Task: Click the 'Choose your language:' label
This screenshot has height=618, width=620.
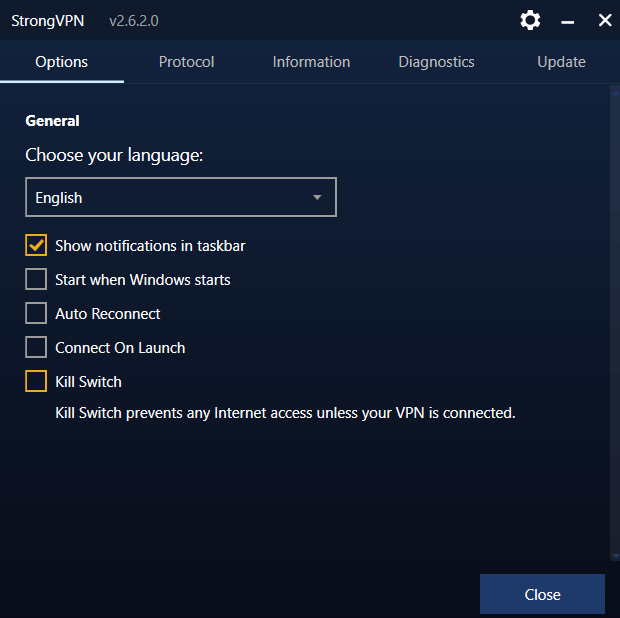Action: click(x=114, y=155)
